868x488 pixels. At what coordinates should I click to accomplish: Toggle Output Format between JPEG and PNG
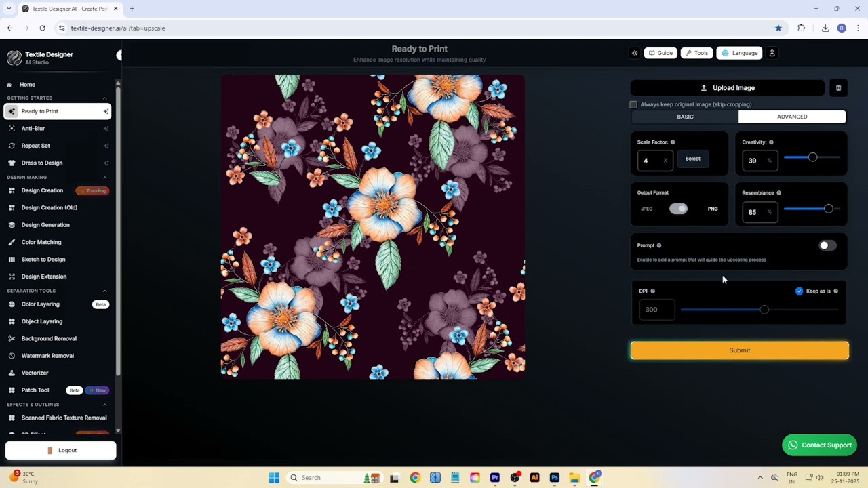pos(679,209)
